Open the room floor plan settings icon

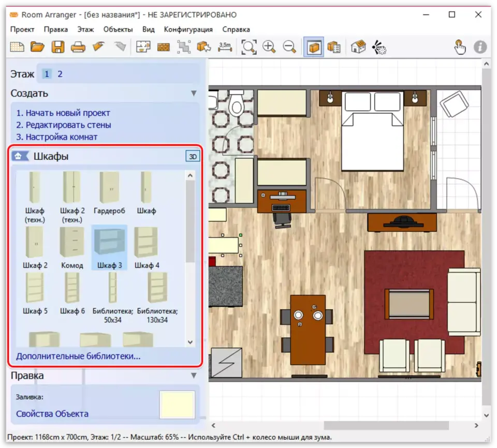point(143,47)
